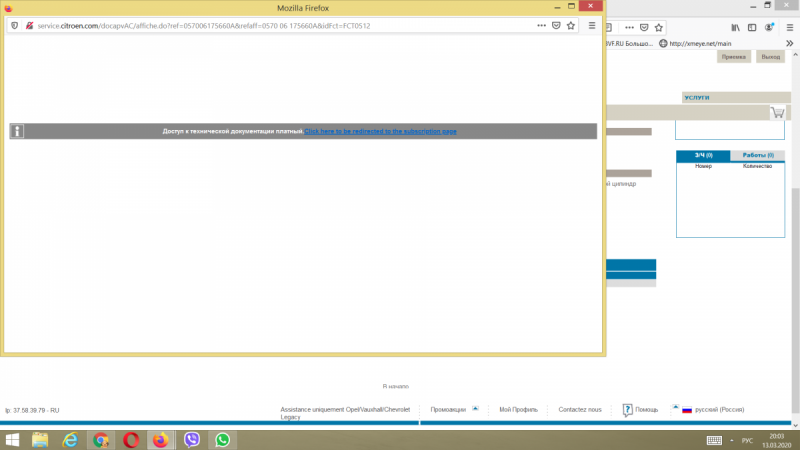Click the Выход button
The height and width of the screenshot is (450, 800).
[770, 57]
